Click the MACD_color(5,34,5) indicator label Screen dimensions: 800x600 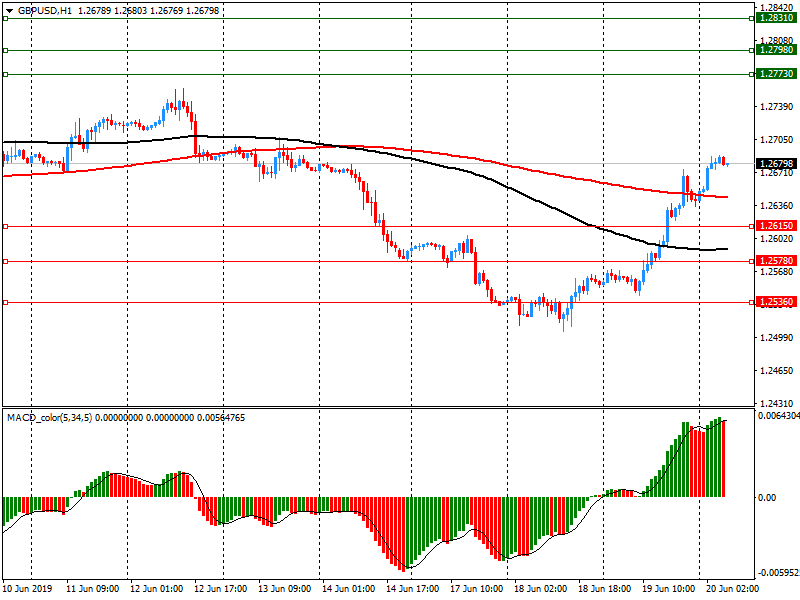point(49,418)
